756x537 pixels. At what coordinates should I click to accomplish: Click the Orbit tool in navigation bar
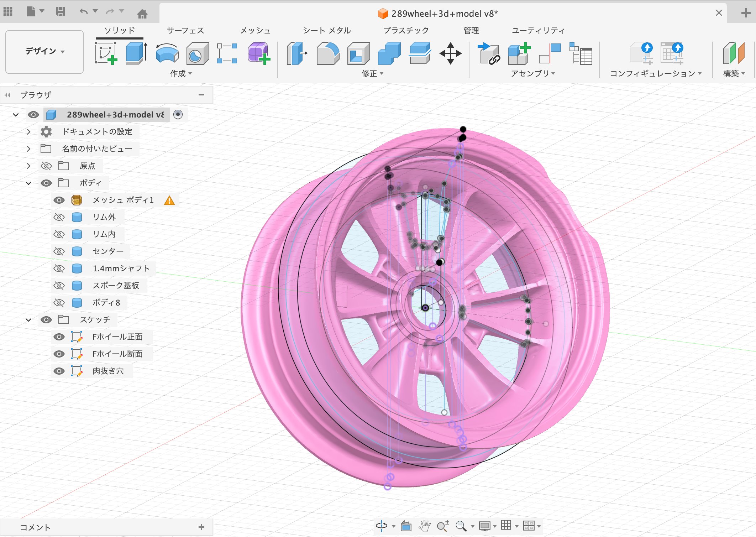pos(382,526)
